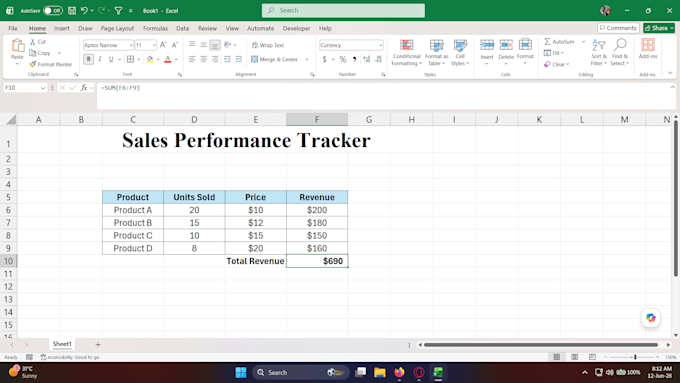Click the Copy icon
Viewport: 680px width, 383px height.
click(33, 53)
